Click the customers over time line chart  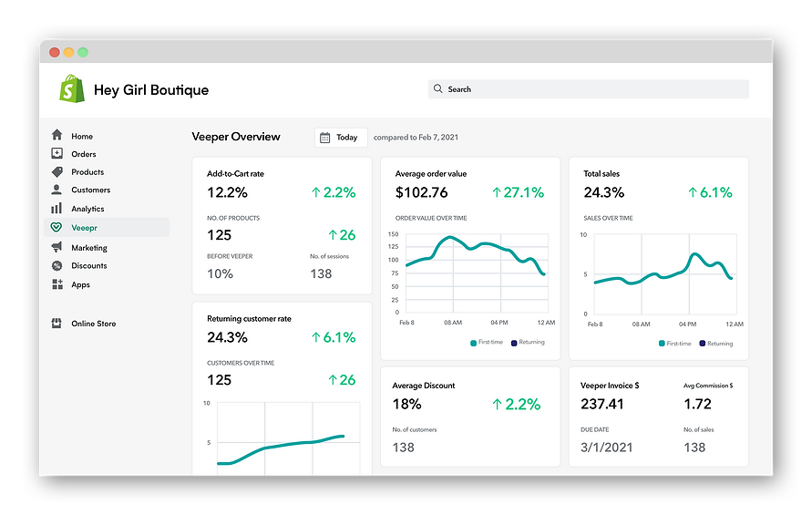(289, 438)
